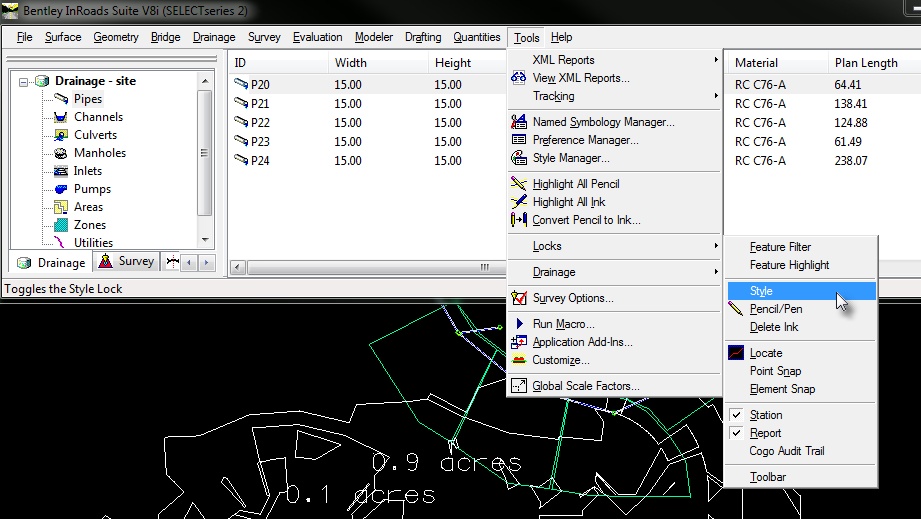Click the list horizontal scroll-left arrow
The width and height of the screenshot is (921, 519).
click(237, 267)
